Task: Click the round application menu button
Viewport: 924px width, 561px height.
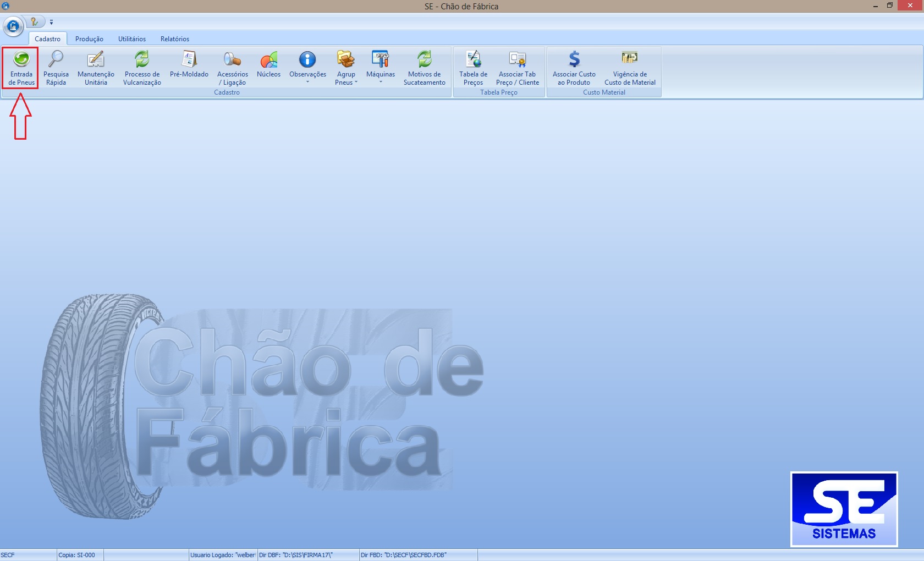Action: tap(13, 26)
